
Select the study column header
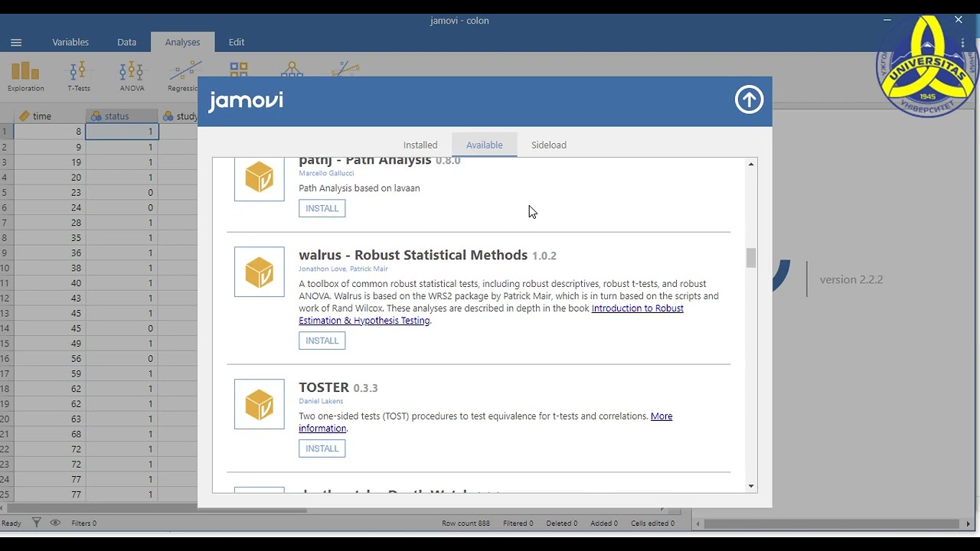click(178, 116)
